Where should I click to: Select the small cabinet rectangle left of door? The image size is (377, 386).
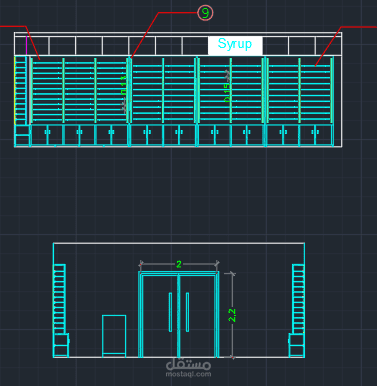114,336
